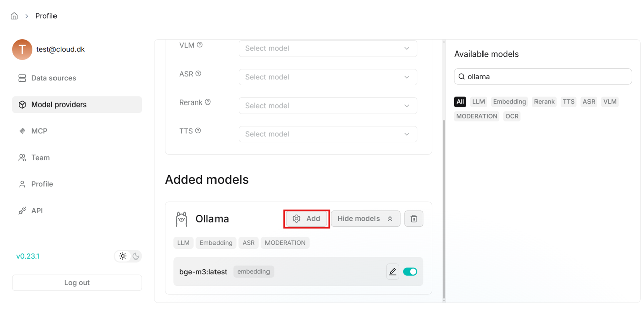The image size is (644, 311).
Task: Open Data sources in the sidebar
Action: pyautogui.click(x=53, y=78)
